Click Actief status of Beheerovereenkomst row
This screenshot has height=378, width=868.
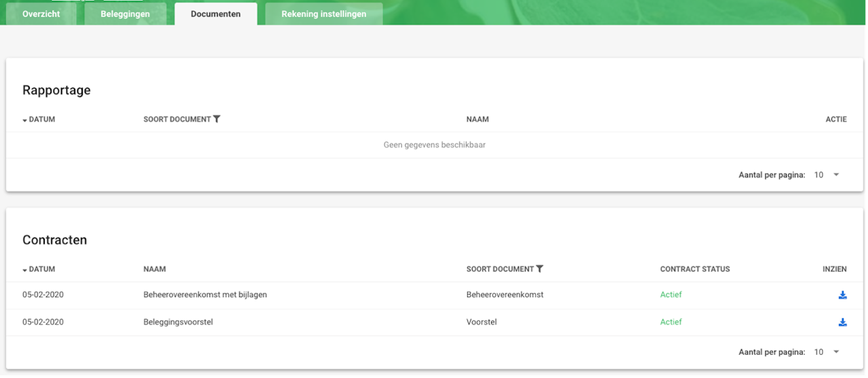click(x=671, y=295)
